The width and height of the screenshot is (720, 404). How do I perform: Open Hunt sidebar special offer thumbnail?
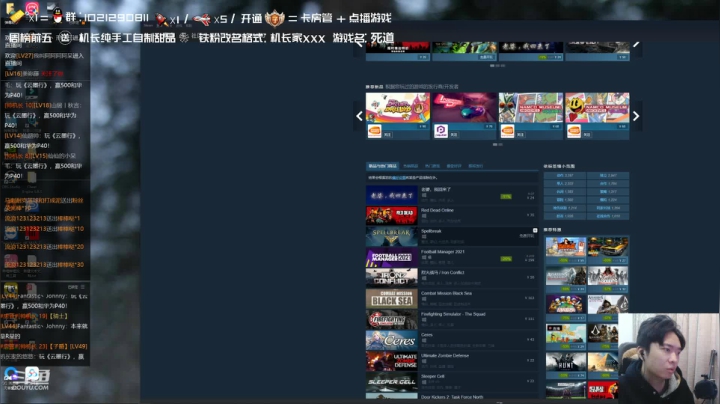[566, 363]
